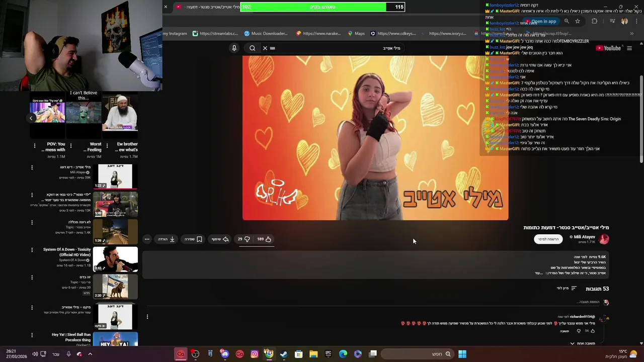Click the browser bookmark star icon
644x362 pixels.
[578, 21]
